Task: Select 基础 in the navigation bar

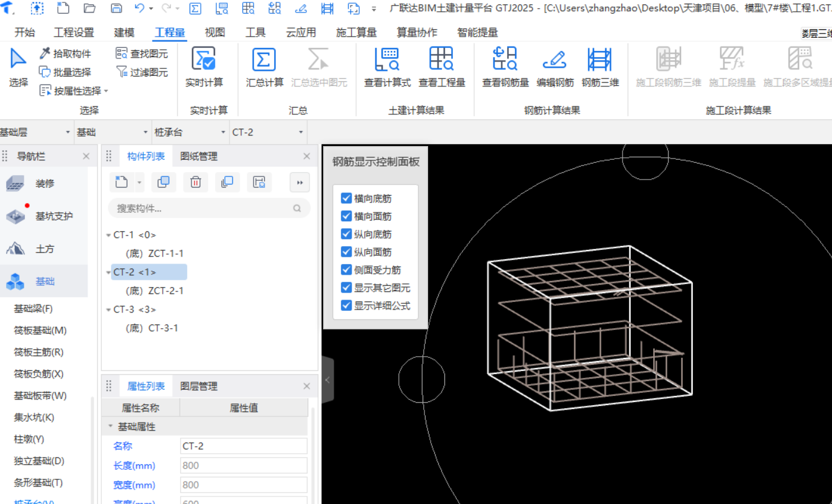Action: pos(44,282)
